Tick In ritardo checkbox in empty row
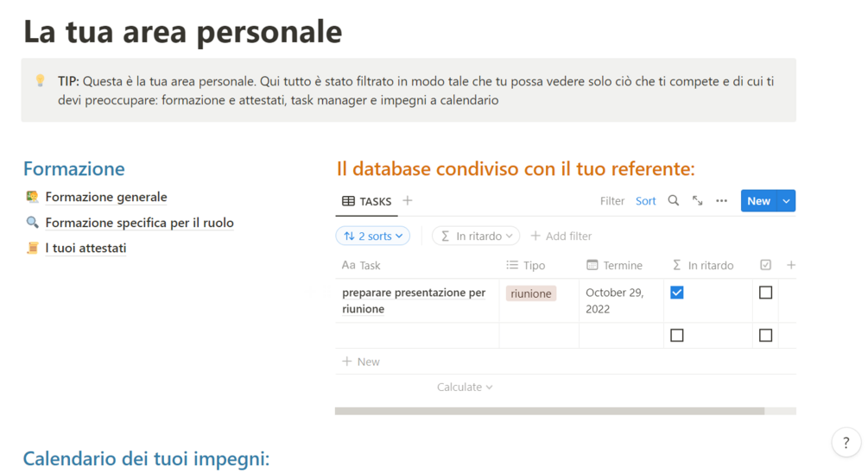The image size is (868, 473). click(x=677, y=335)
